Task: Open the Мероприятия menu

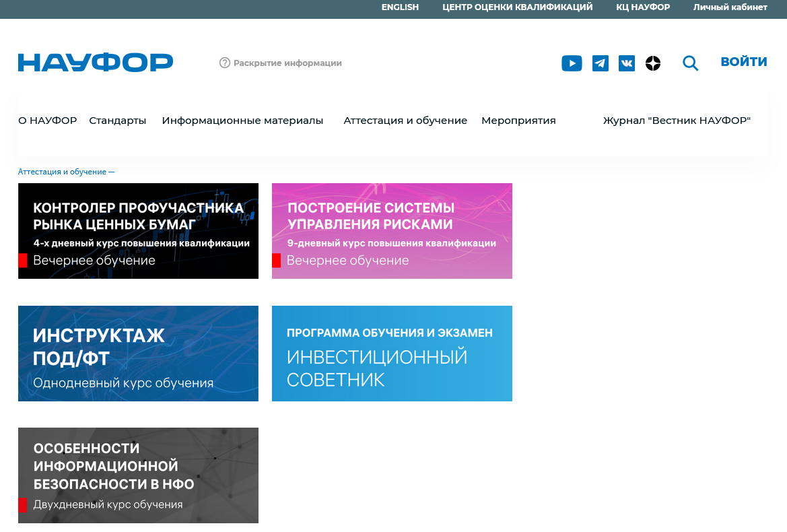Action: 518,121
